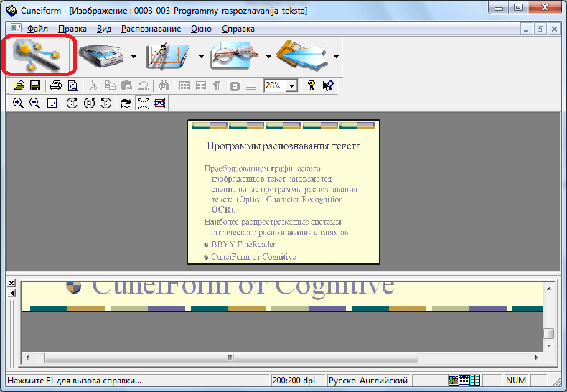Viewport: 567px width, 392px height.
Task: Click the 200:200 dpi status field
Action: [x=297, y=381]
